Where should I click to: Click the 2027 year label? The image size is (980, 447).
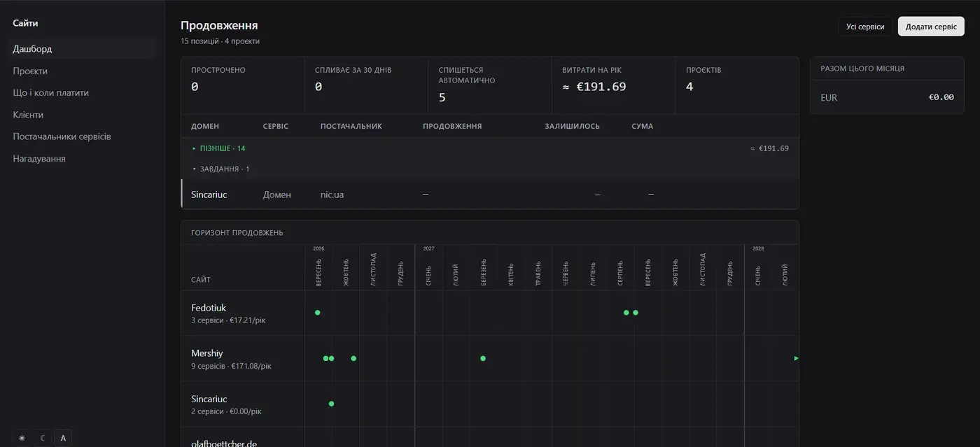[x=428, y=248]
